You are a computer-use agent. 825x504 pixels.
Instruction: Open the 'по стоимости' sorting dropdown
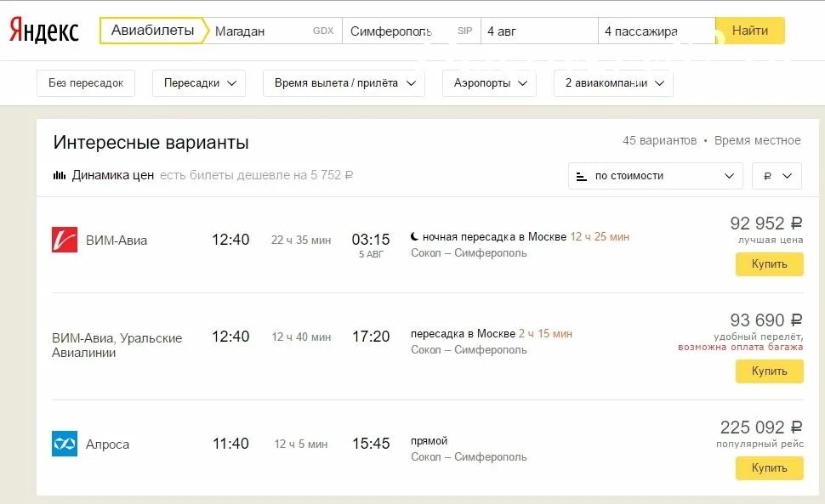tap(656, 176)
